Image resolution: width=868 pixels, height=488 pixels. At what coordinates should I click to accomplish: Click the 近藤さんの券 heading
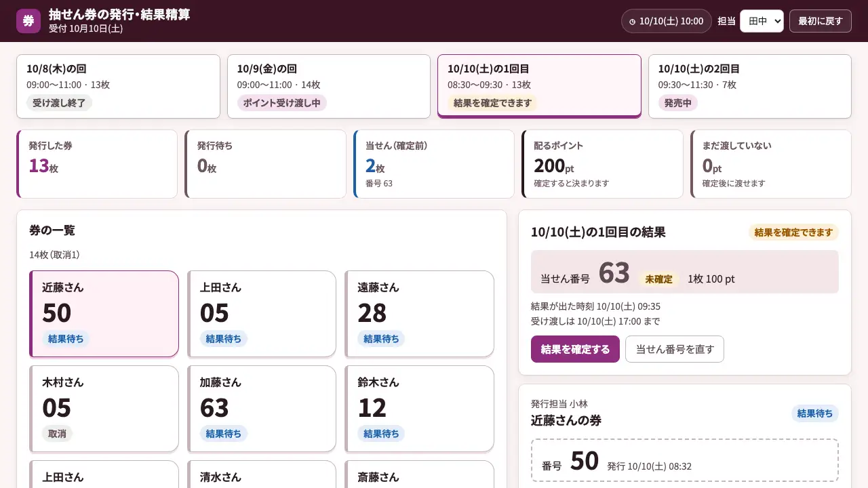566,420
